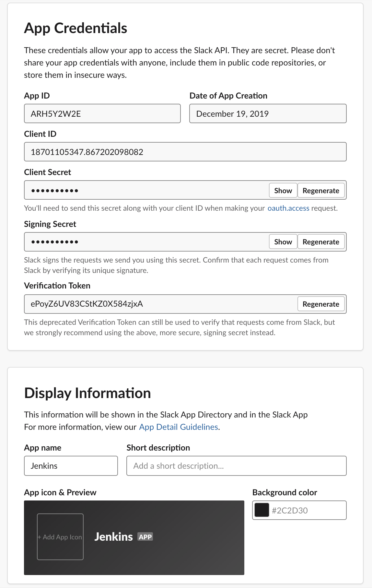
Task: Click the Short description input
Action: point(237,466)
